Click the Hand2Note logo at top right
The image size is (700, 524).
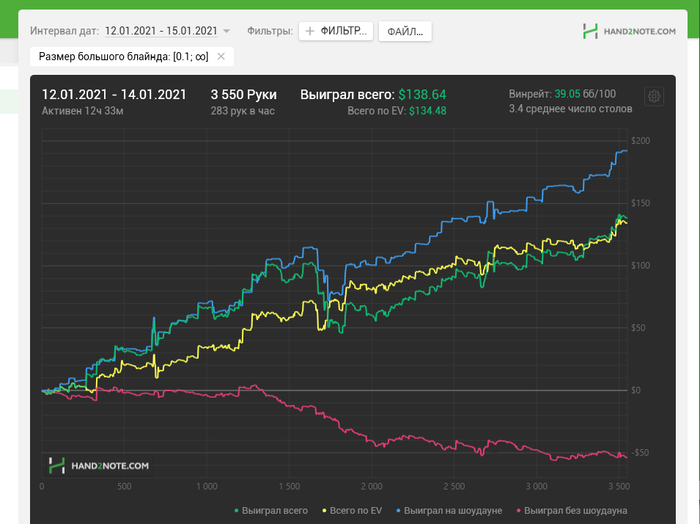[x=629, y=31]
